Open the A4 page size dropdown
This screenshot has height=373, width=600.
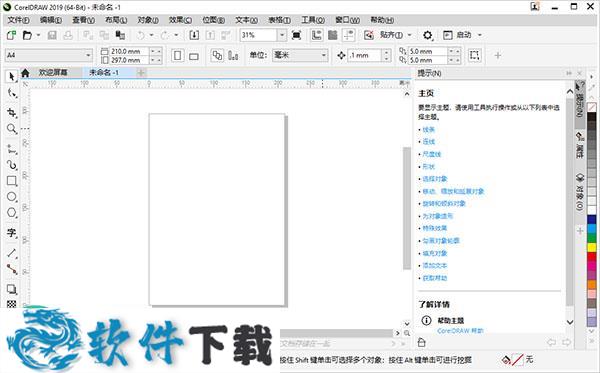click(x=88, y=55)
